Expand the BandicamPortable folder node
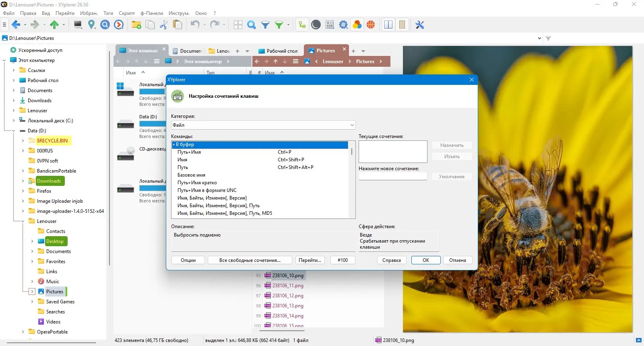The height and width of the screenshot is (346, 644). click(23, 171)
